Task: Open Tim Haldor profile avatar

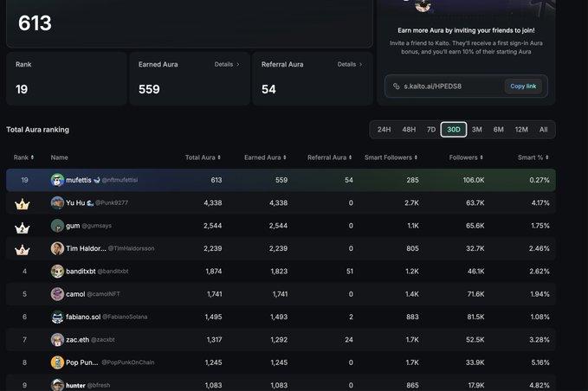Action: 57,248
